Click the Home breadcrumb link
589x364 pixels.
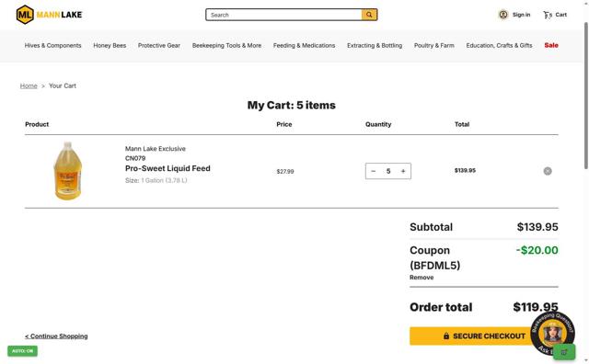point(29,85)
